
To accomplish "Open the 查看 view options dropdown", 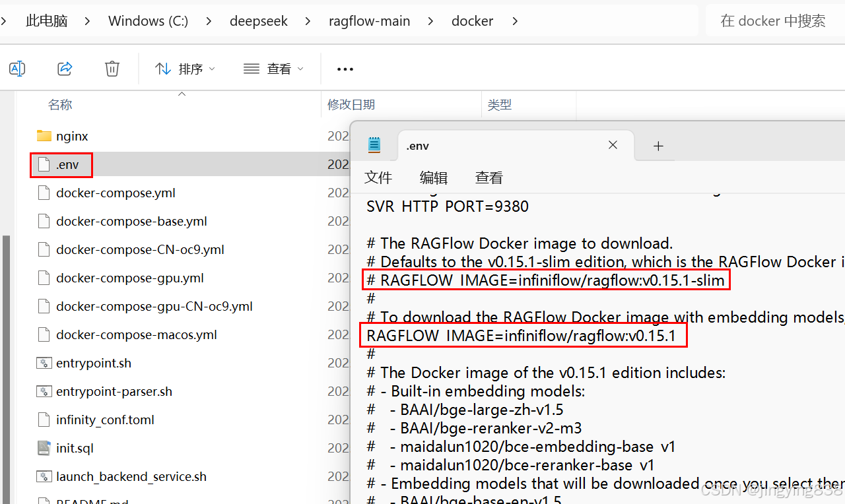I will [x=273, y=69].
